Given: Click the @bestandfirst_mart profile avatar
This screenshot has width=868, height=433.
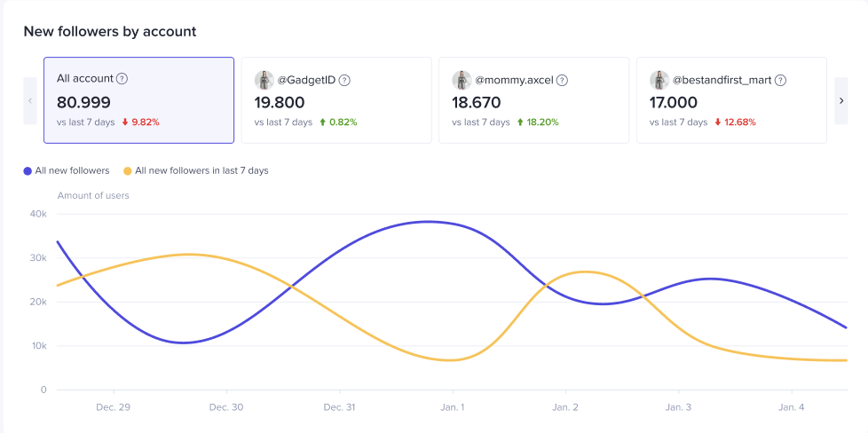Looking at the screenshot, I should tap(659, 80).
